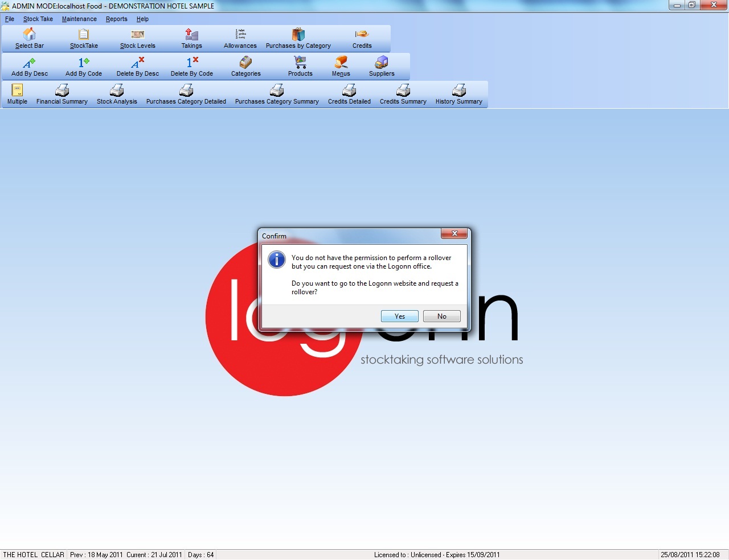Viewport: 729px width, 560px height.
Task: Open Purchases by Category
Action: (x=298, y=39)
